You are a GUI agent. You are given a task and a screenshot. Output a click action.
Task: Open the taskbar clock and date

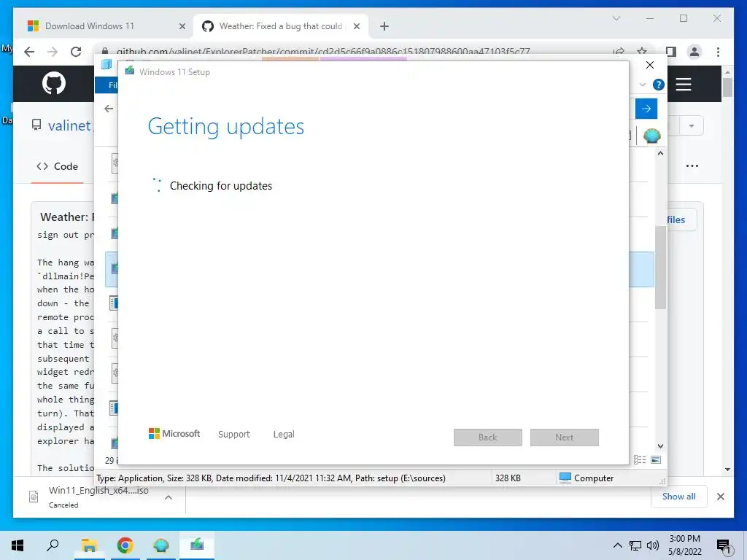(x=684, y=545)
